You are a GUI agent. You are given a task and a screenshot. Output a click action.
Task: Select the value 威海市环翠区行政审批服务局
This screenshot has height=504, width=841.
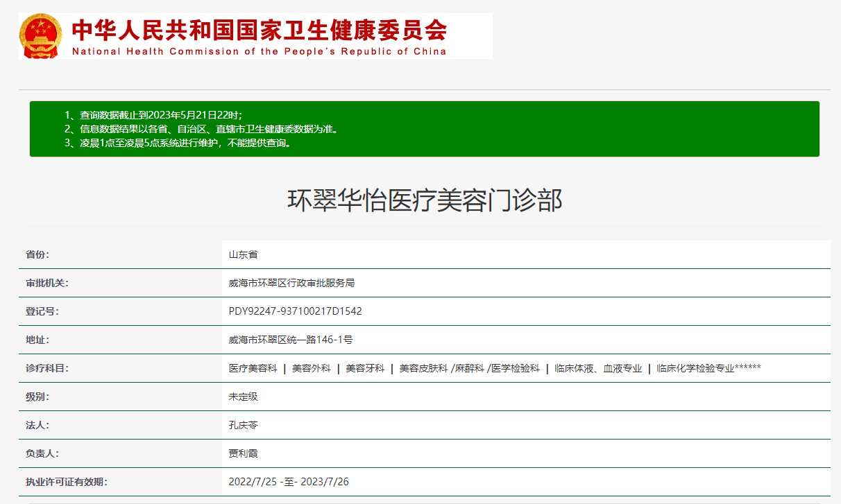coord(291,283)
